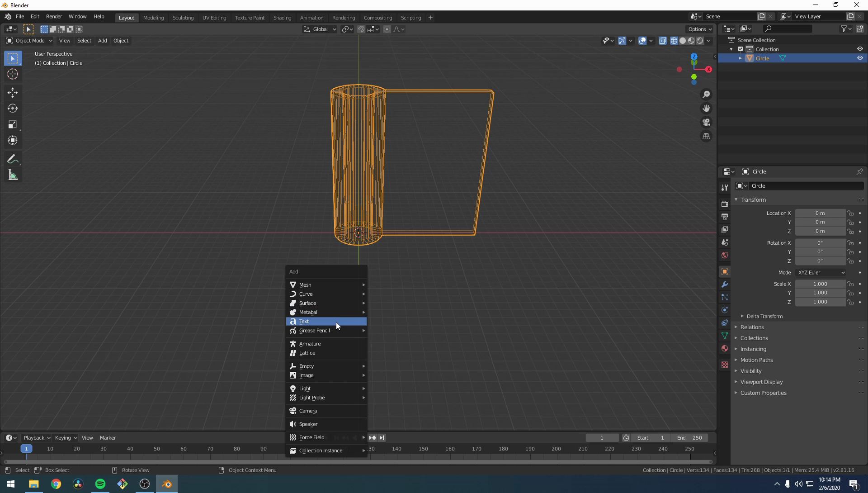Switch to wireframe viewport shading

coord(674,41)
